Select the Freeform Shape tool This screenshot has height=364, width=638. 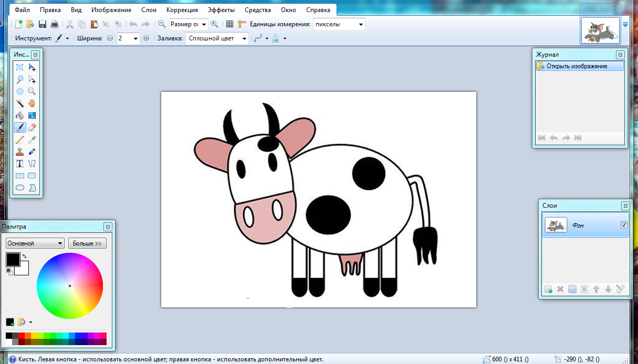32,188
